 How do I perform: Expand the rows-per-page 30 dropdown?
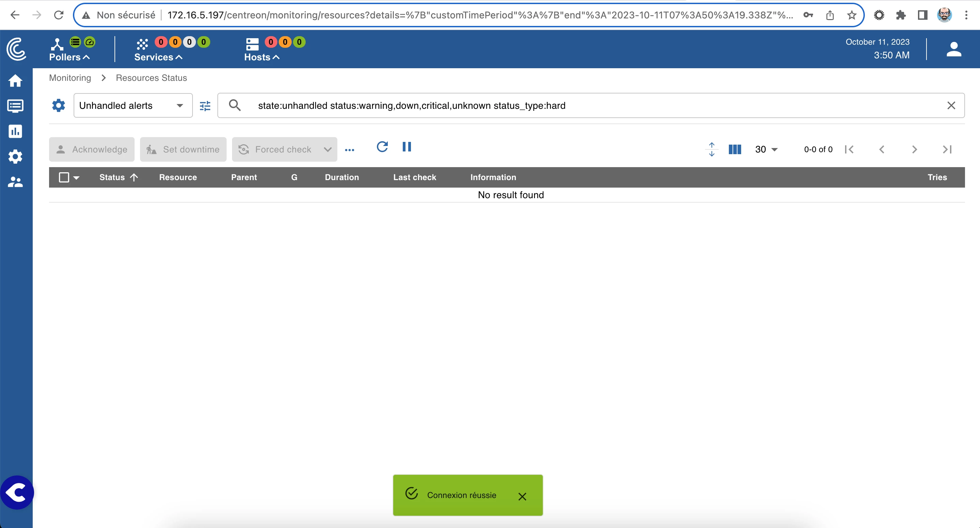pyautogui.click(x=766, y=149)
